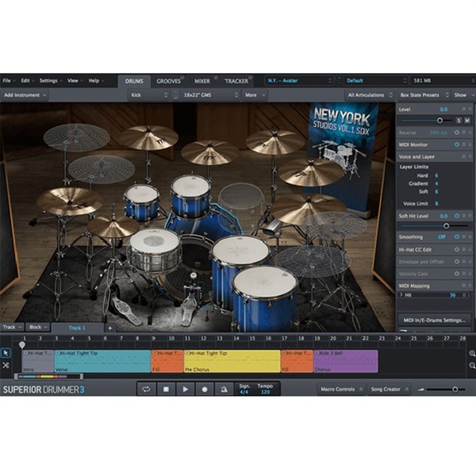Screen dimensions: 476x476
Task: Open the Kick instrument selector dropdown
Action: 149,95
